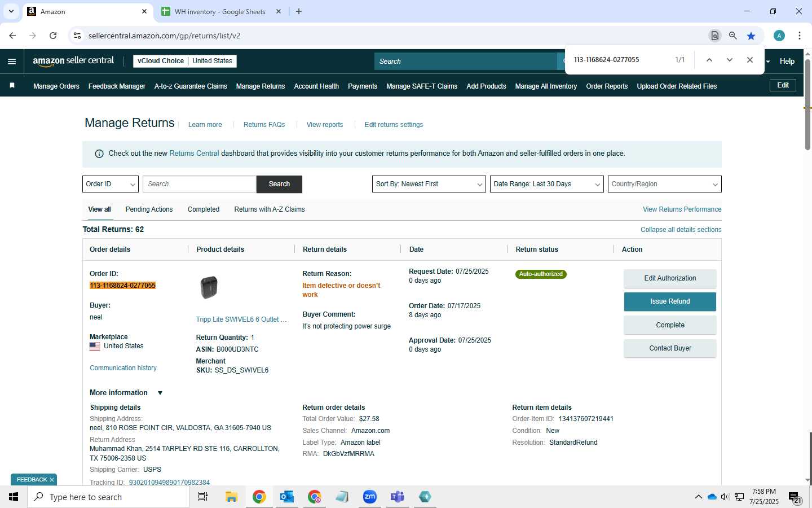Image resolution: width=812 pixels, height=508 pixels.
Task: Open the Country/Region dropdown
Action: [x=664, y=184]
